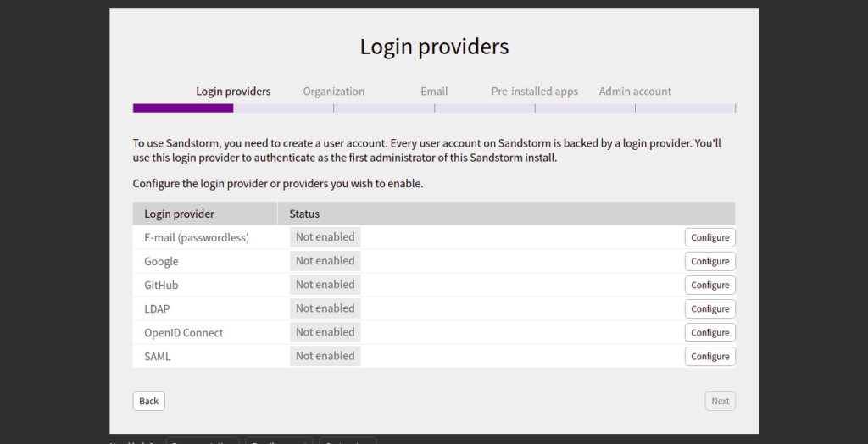Go back with the Back button

(x=149, y=402)
